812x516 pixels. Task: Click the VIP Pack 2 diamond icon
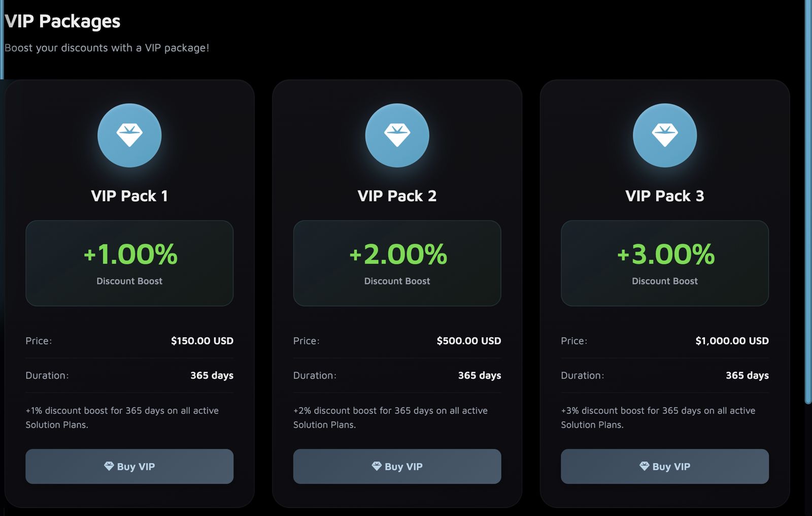(397, 135)
